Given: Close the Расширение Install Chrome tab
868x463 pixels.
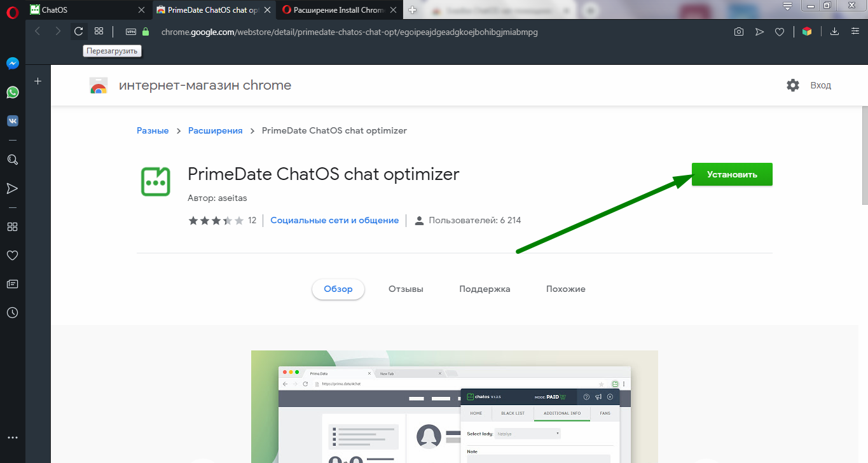Looking at the screenshot, I should coord(393,10).
